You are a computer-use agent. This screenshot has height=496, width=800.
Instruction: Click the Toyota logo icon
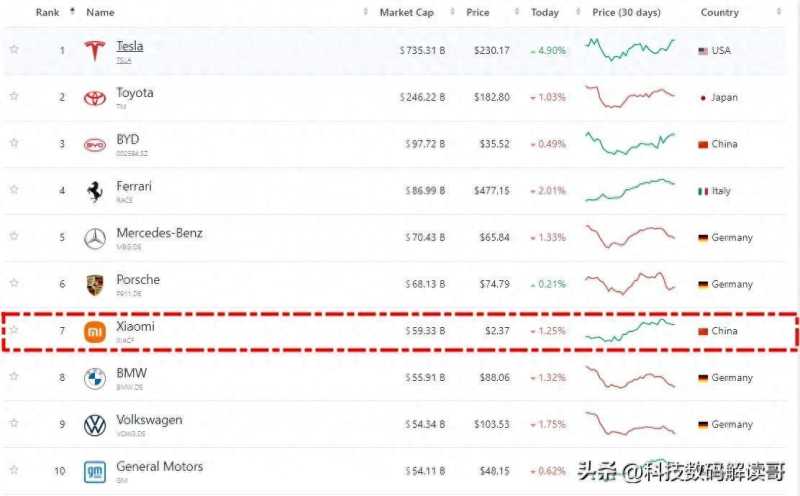(x=95, y=97)
